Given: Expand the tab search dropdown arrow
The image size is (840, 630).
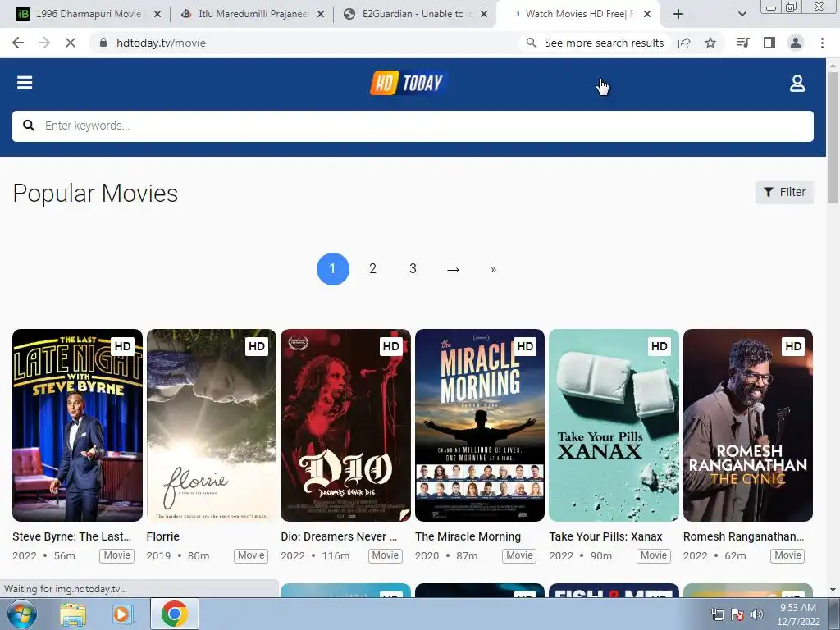Looking at the screenshot, I should [742, 14].
